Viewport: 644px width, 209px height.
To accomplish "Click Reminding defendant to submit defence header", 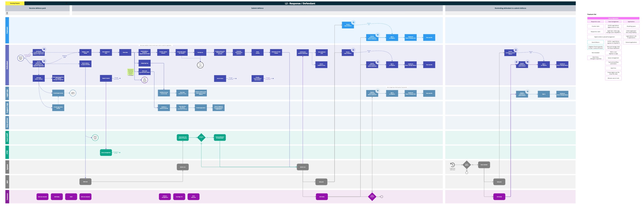I will pos(510,8).
